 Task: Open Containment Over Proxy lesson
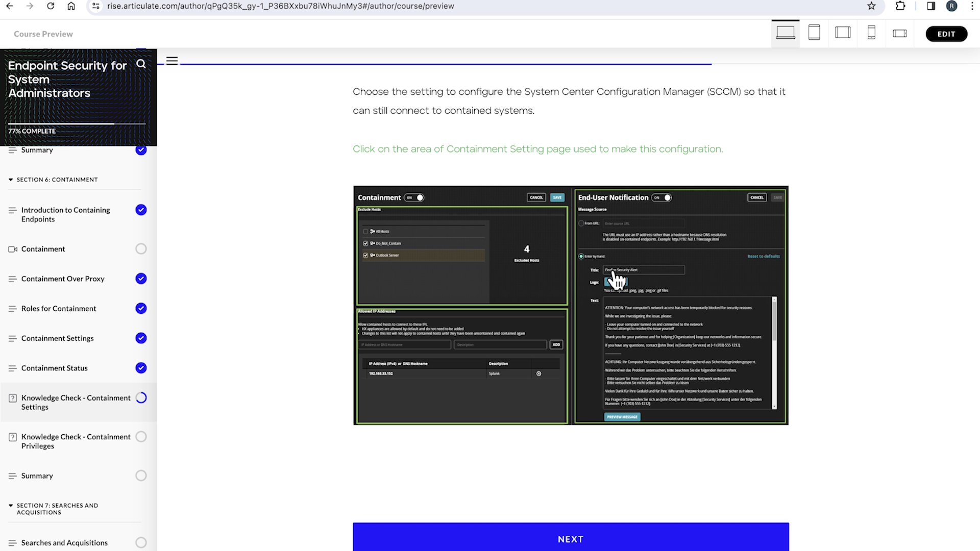point(63,279)
